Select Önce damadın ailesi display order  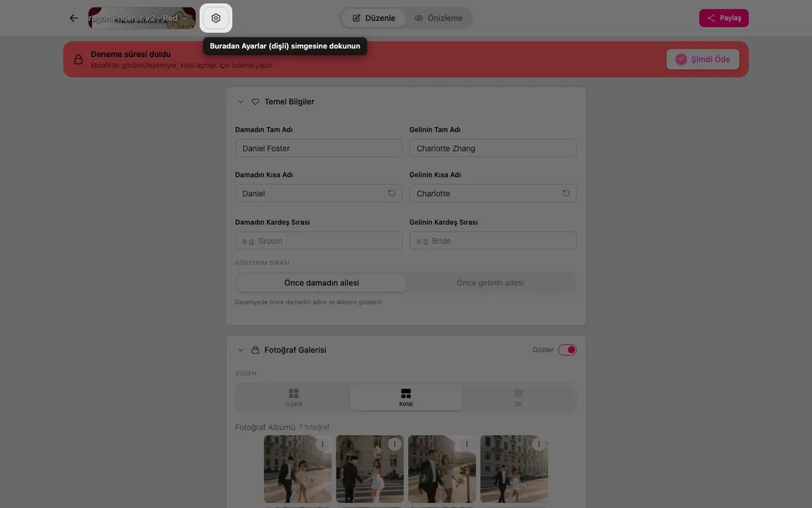pyautogui.click(x=322, y=283)
